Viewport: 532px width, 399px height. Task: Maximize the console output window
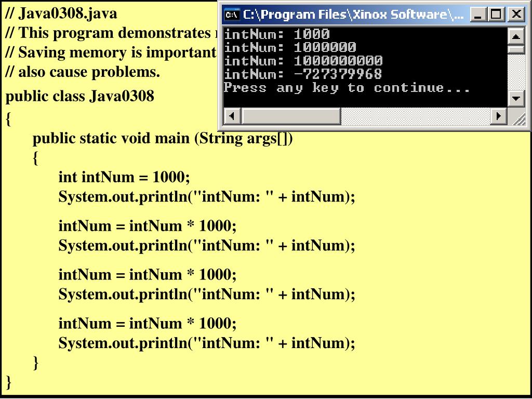click(497, 14)
